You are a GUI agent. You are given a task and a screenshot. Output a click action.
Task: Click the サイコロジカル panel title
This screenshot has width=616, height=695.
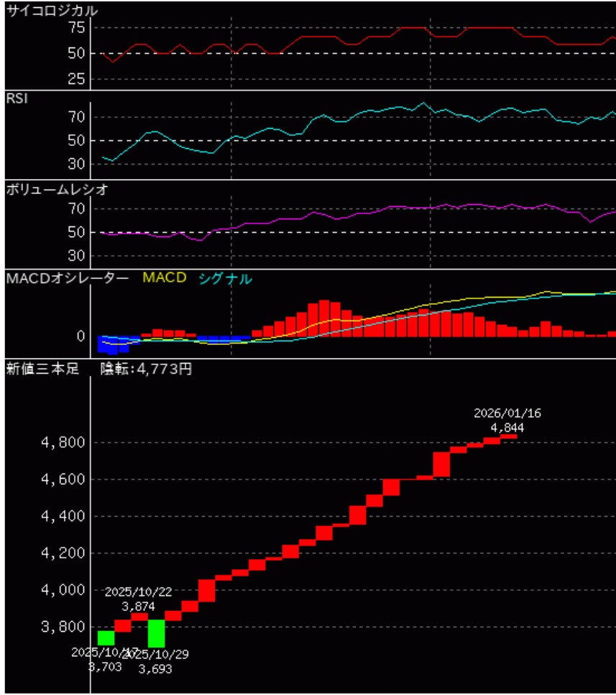[52, 10]
